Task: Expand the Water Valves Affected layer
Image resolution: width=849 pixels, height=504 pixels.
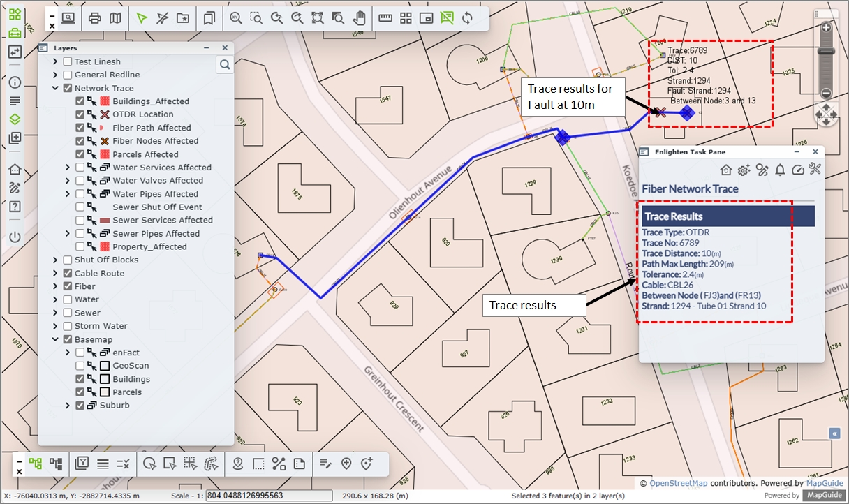Action: point(68,181)
